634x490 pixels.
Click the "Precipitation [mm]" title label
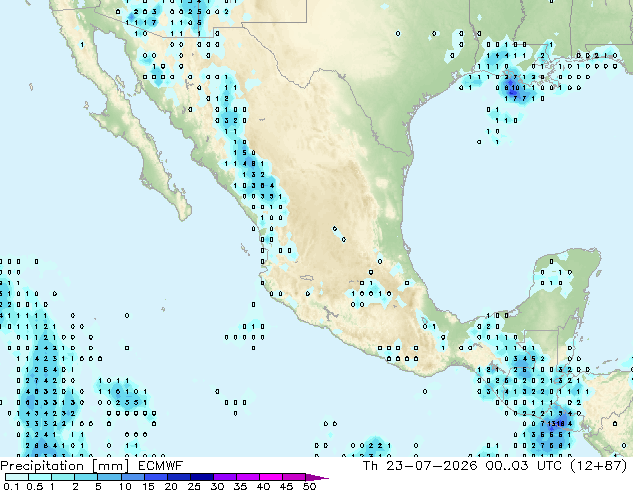[x=65, y=466]
